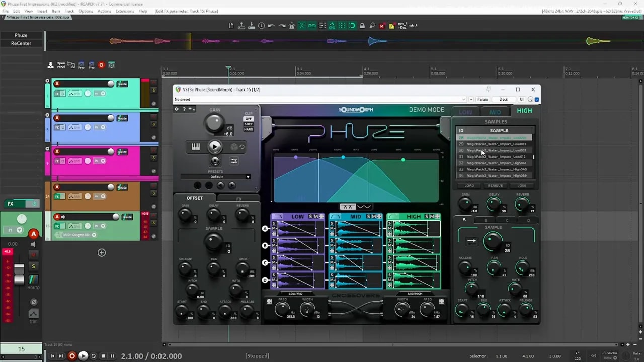
Task: Click the REMOVE sample button
Action: point(495,186)
